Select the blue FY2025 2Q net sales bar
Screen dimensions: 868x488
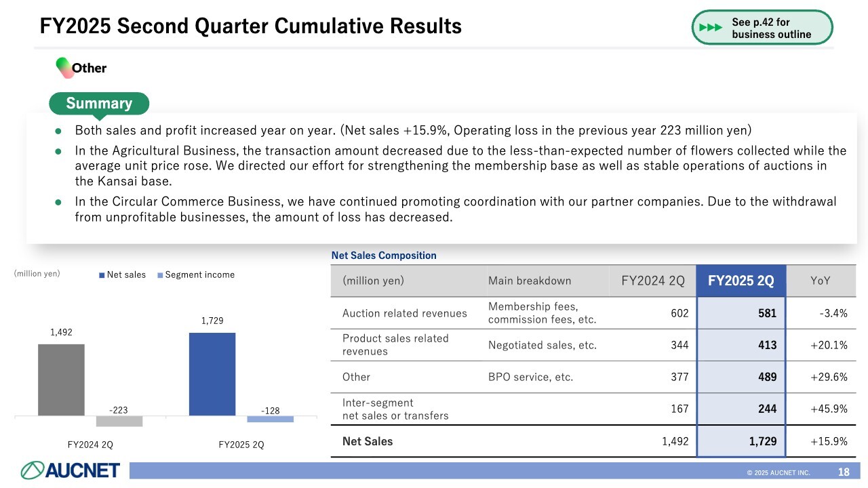212,373
